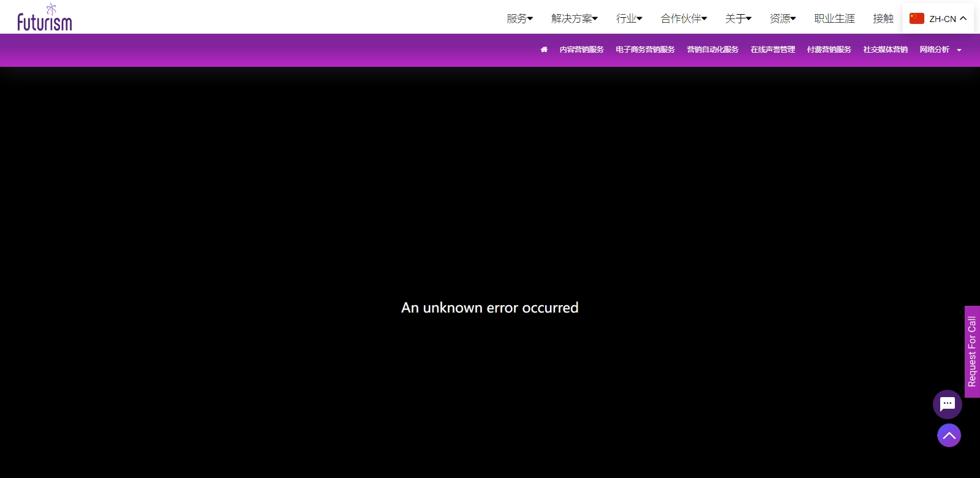Open 营销自动化服务 in the purple bar
This screenshot has height=478, width=980.
712,50
